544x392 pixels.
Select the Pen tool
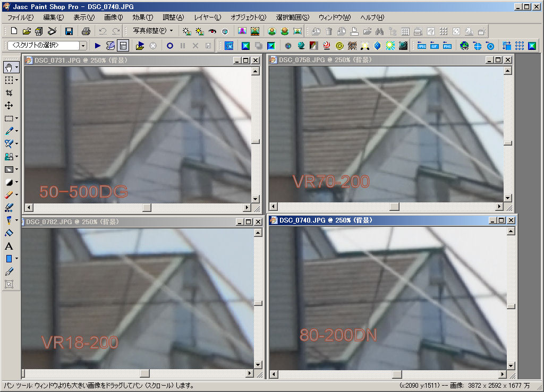(x=9, y=271)
